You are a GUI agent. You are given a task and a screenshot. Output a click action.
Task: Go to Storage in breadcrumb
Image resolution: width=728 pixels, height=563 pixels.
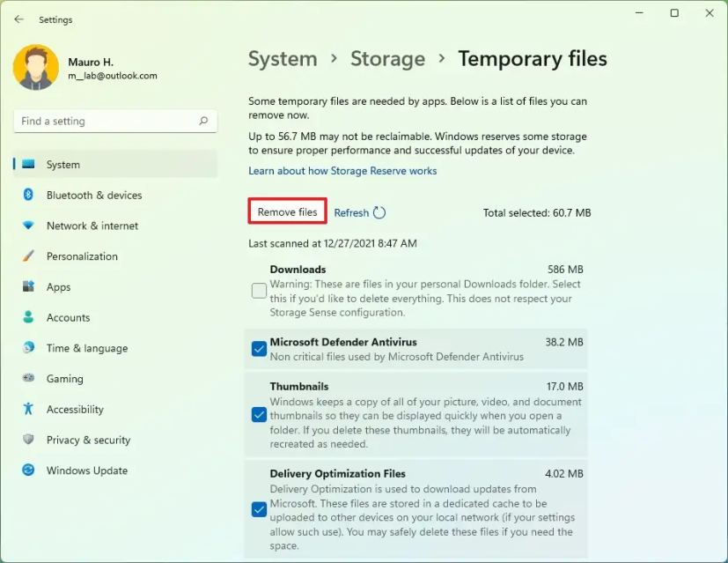(387, 59)
